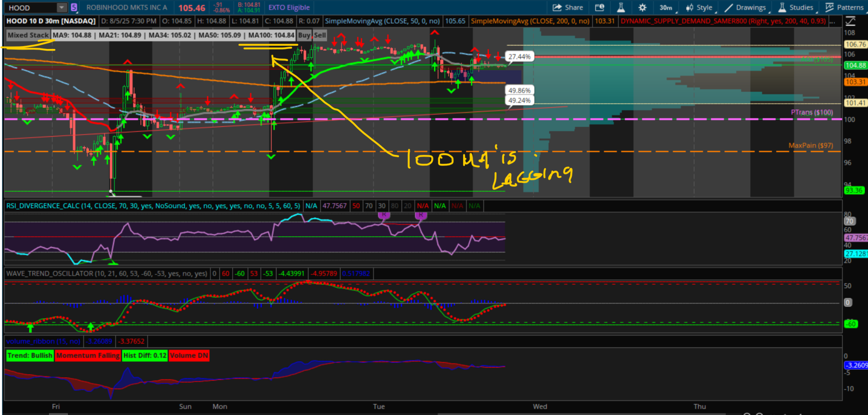Click the Patterns chart icon
Image resolution: width=868 pixels, height=415 pixels.
[x=830, y=7]
